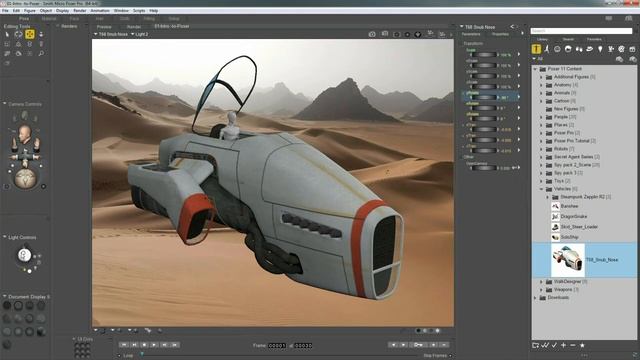Open the Hands library category icon
The image size is (640, 360).
coord(579,49)
